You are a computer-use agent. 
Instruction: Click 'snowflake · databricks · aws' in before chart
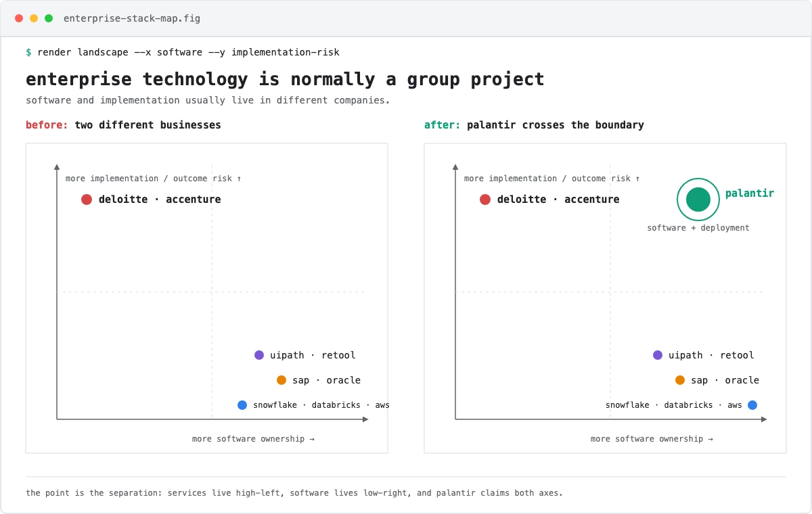pos(321,405)
